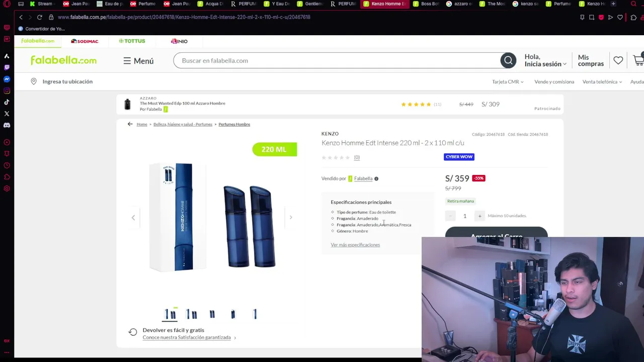The width and height of the screenshot is (644, 362).
Task: Open a new browser tab
Action: point(613,4)
